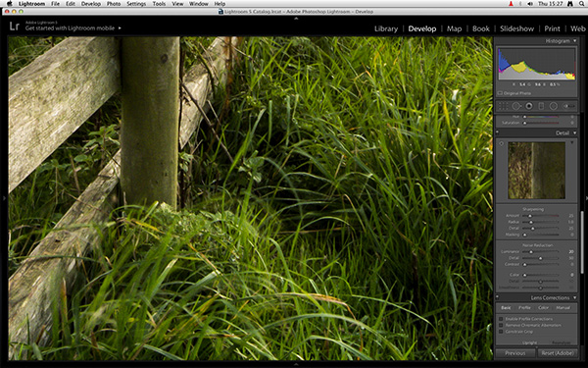Viewport: 588px width, 368px height.
Task: Switch to the Map module
Action: coord(454,28)
